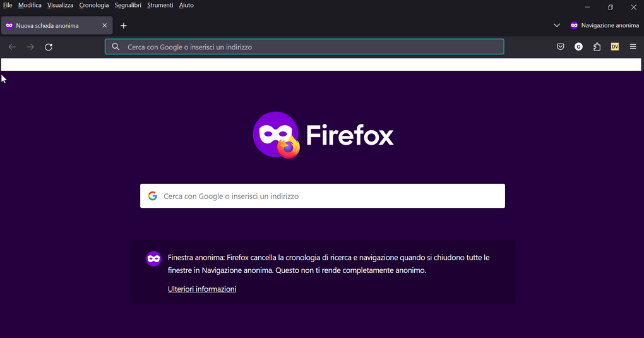The width and height of the screenshot is (644, 338).
Task: Click the purple mask icon beside notice
Action: (153, 258)
